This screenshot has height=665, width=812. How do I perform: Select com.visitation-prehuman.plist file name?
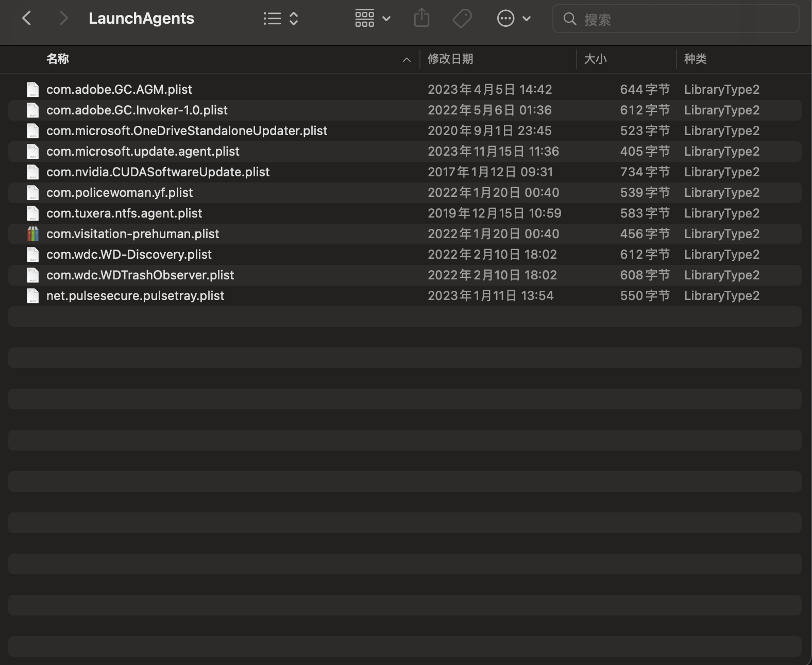coord(132,234)
